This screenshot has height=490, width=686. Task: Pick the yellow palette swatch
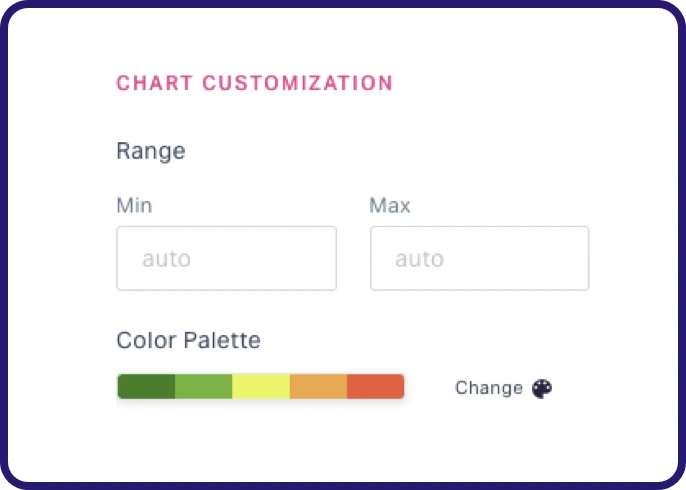click(x=261, y=387)
